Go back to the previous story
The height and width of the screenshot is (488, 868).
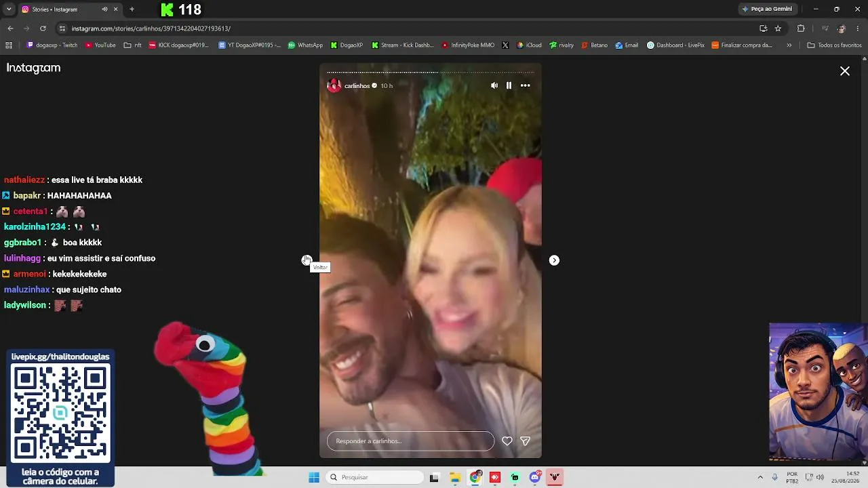coord(307,260)
